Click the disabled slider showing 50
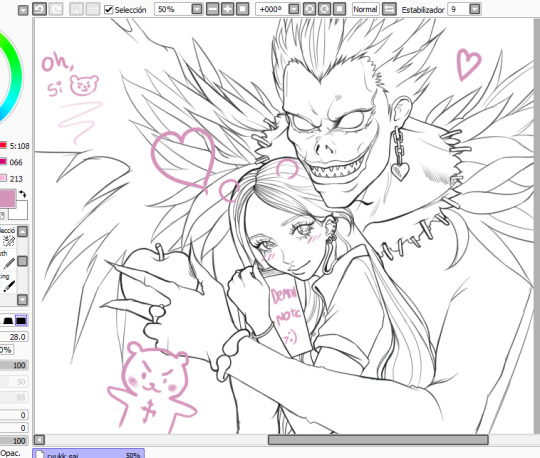The height and width of the screenshot is (458, 540). pyautogui.click(x=14, y=382)
